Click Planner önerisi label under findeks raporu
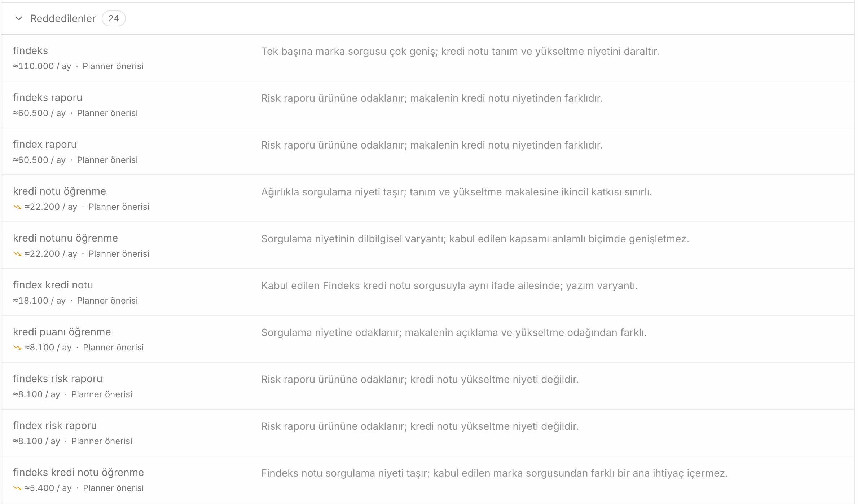Screen dimensions: 857x504 pos(107,113)
